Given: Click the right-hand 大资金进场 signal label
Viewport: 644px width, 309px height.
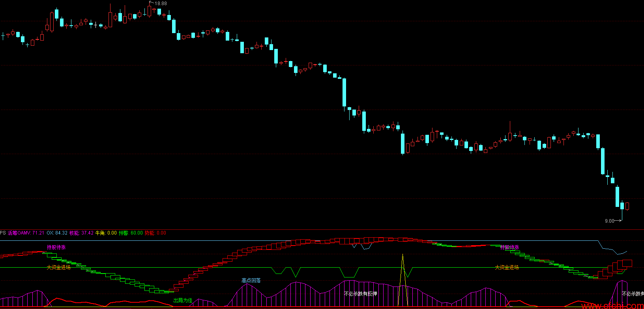Looking at the screenshot, I should point(507,267).
